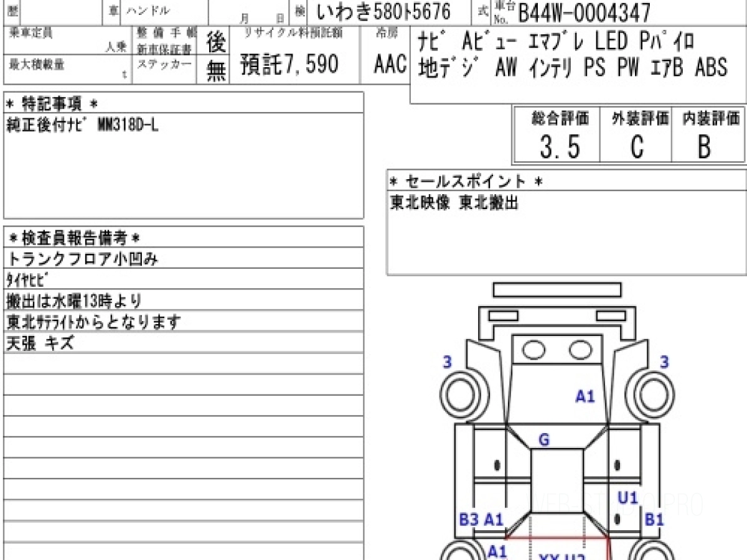Click the 後 cell beside 整備手帳

coord(216,42)
